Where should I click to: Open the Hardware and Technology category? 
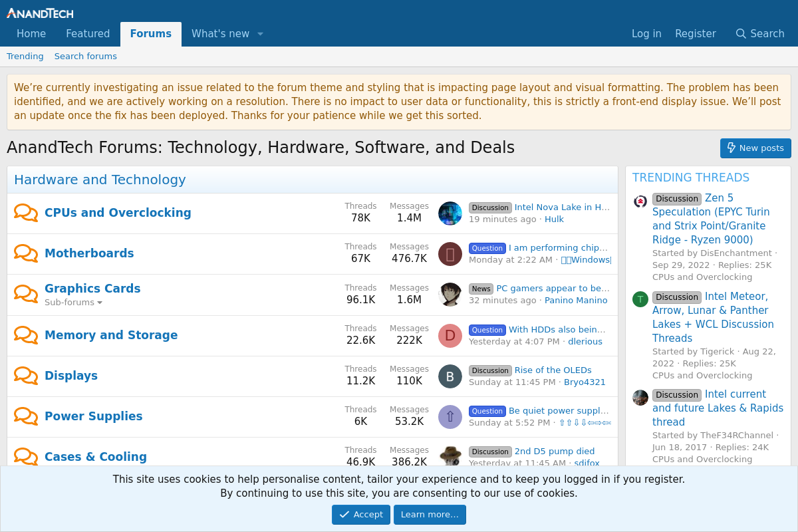point(100,180)
